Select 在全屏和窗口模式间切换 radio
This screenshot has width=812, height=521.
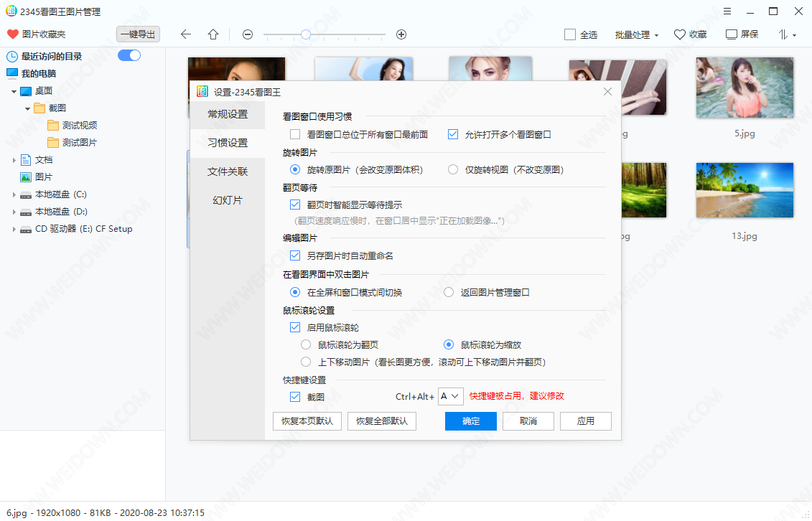tap(295, 292)
